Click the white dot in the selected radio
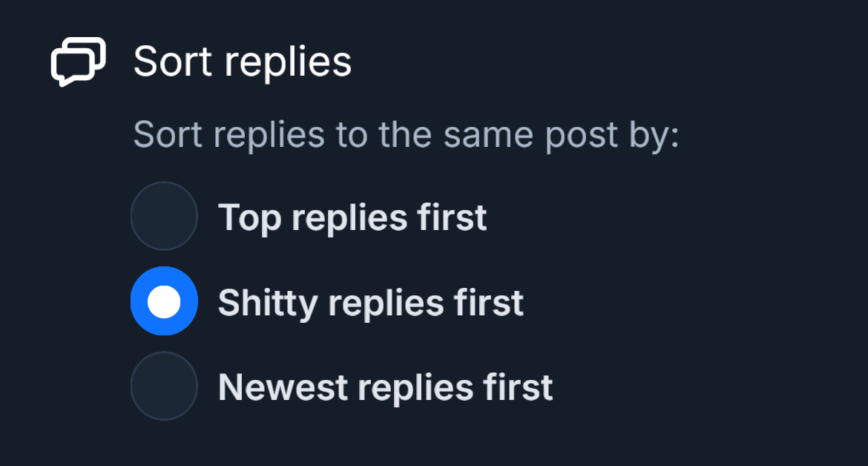 pyautogui.click(x=164, y=301)
